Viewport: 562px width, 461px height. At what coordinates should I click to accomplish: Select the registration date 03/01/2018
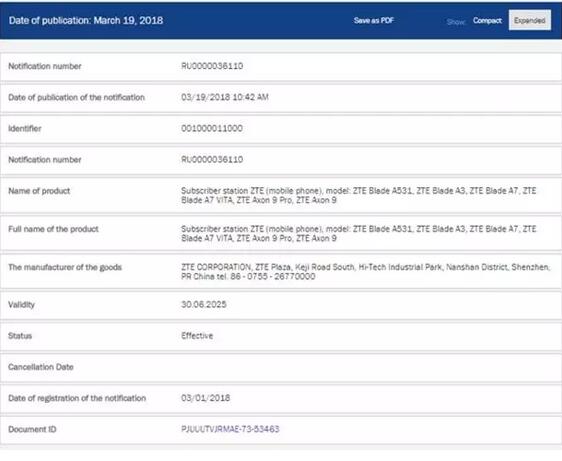206,398
